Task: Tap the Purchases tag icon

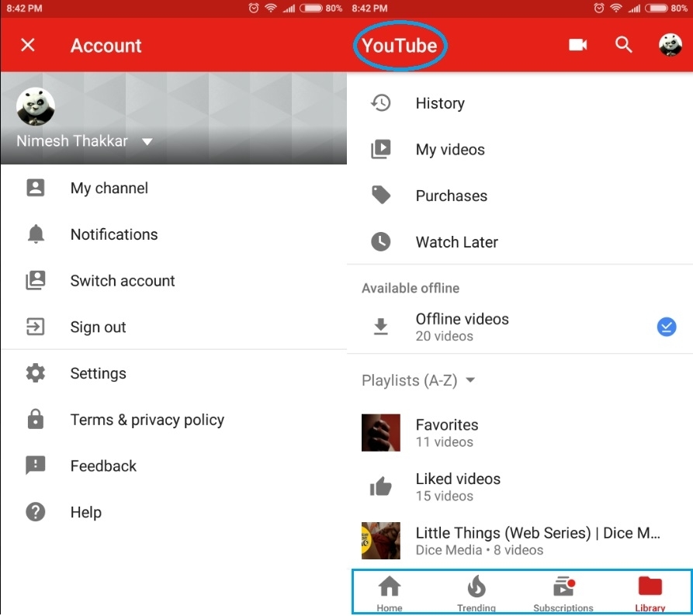Action: coord(380,196)
